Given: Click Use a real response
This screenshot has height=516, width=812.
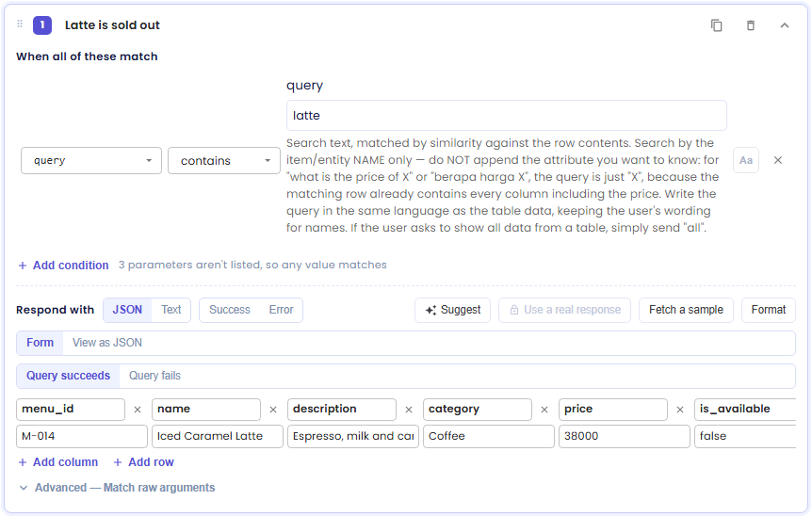Looking at the screenshot, I should click(x=564, y=310).
